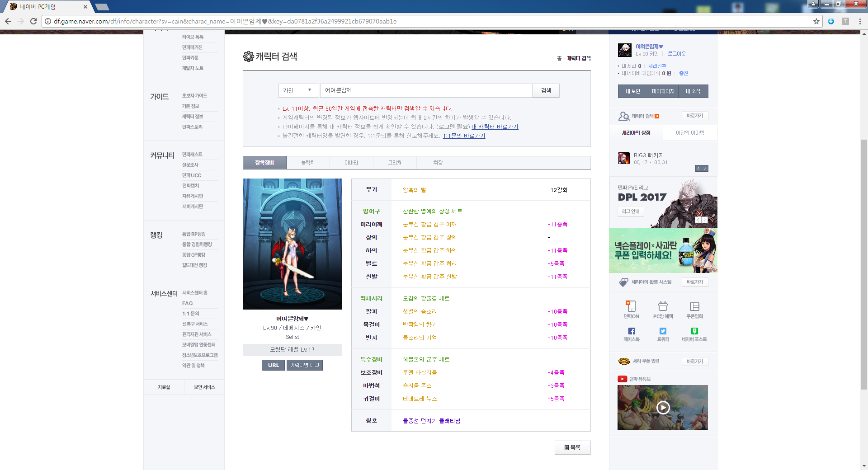Screen dimensions: 868x470
Task: Open the 세리아의 상점 tab
Action: (x=636, y=133)
